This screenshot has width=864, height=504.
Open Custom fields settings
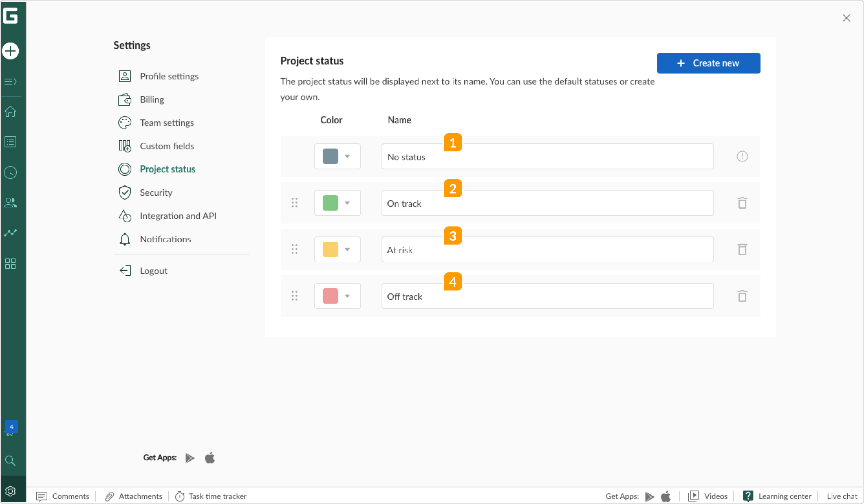(x=167, y=146)
